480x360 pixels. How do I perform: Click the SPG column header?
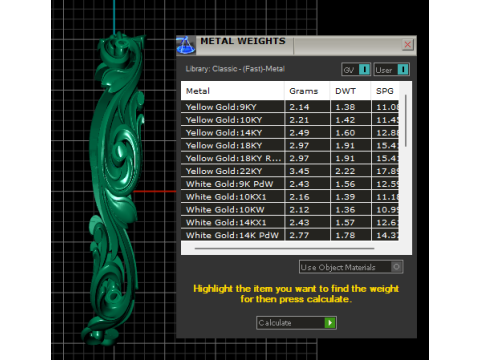pyautogui.click(x=385, y=91)
